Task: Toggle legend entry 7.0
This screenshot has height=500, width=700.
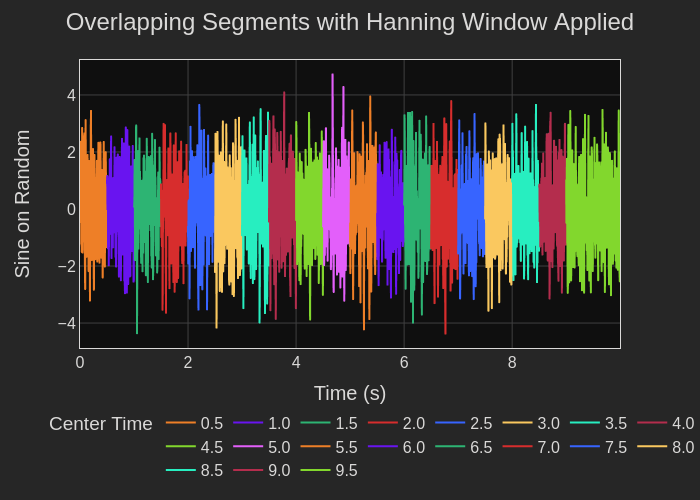Action: tap(548, 447)
